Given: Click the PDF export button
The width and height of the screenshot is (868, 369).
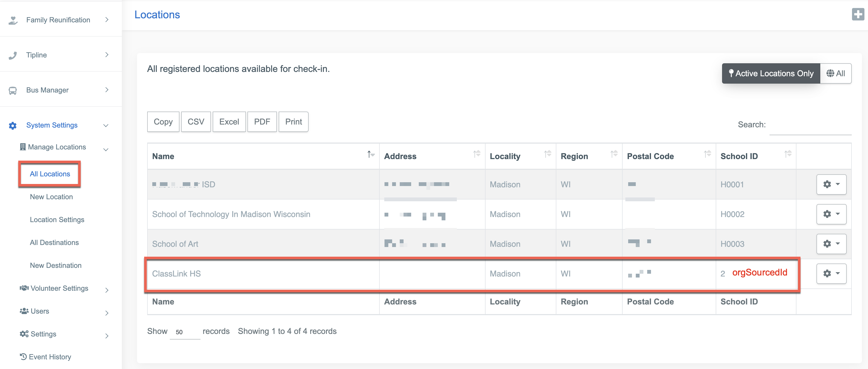Looking at the screenshot, I should [262, 122].
